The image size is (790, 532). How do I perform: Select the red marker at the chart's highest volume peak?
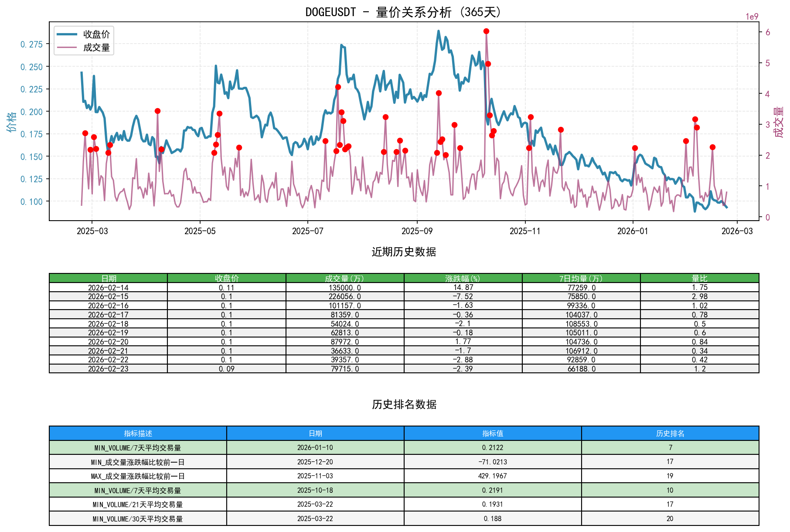[x=487, y=31]
